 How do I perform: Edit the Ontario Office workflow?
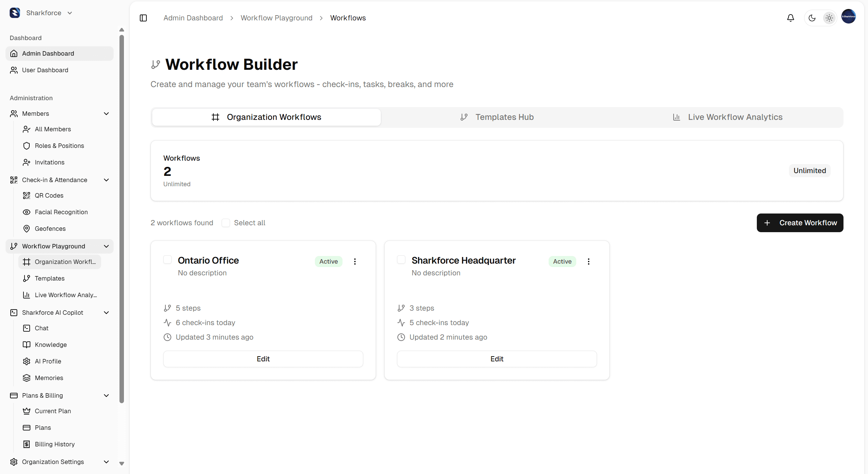tap(263, 359)
